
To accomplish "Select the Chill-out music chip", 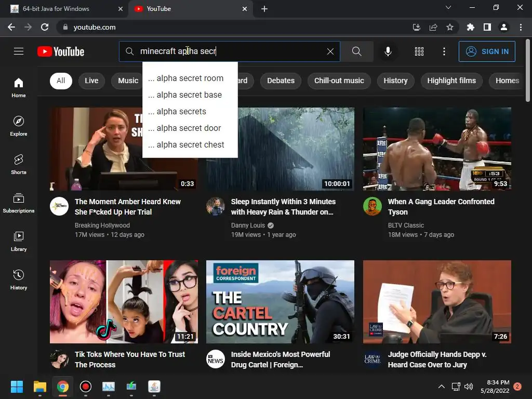I will tap(339, 81).
